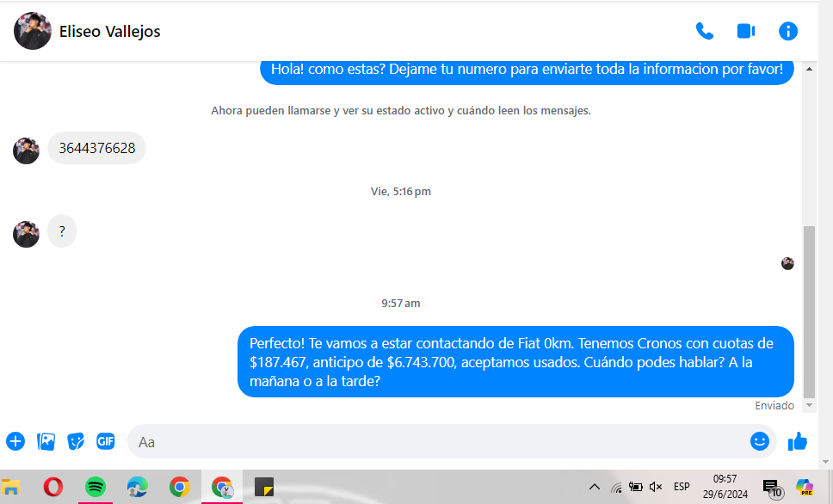Click the Hola como estas message bubble
The width and height of the screenshot is (833, 504).
pyautogui.click(x=527, y=71)
